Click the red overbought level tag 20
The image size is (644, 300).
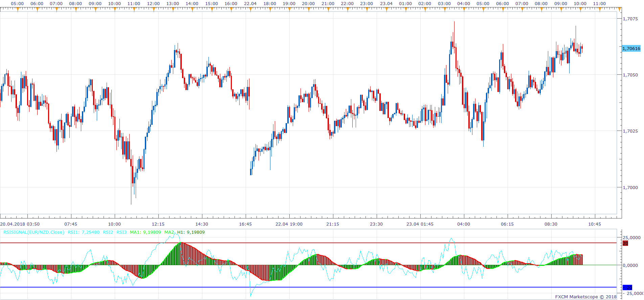pos(625,243)
